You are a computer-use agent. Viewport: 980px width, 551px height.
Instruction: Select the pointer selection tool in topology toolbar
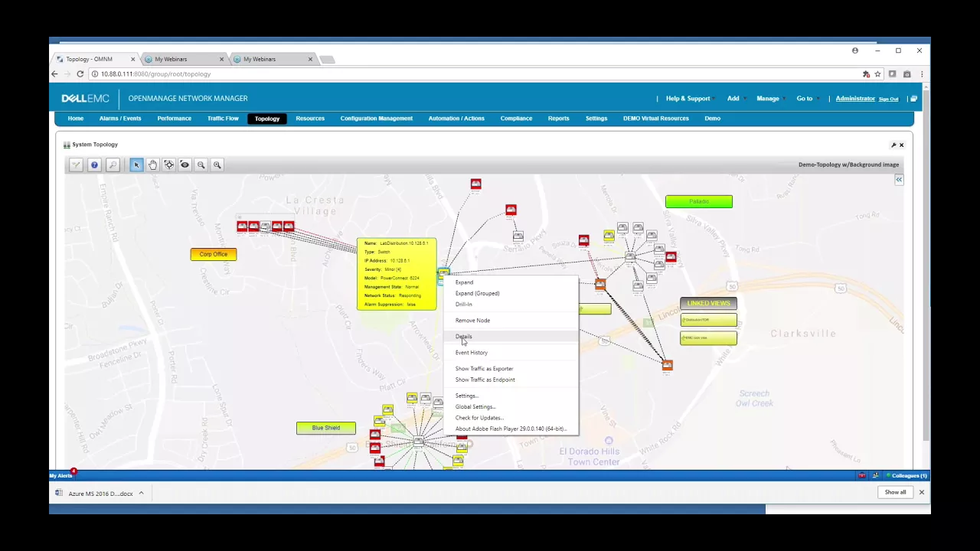pos(136,165)
